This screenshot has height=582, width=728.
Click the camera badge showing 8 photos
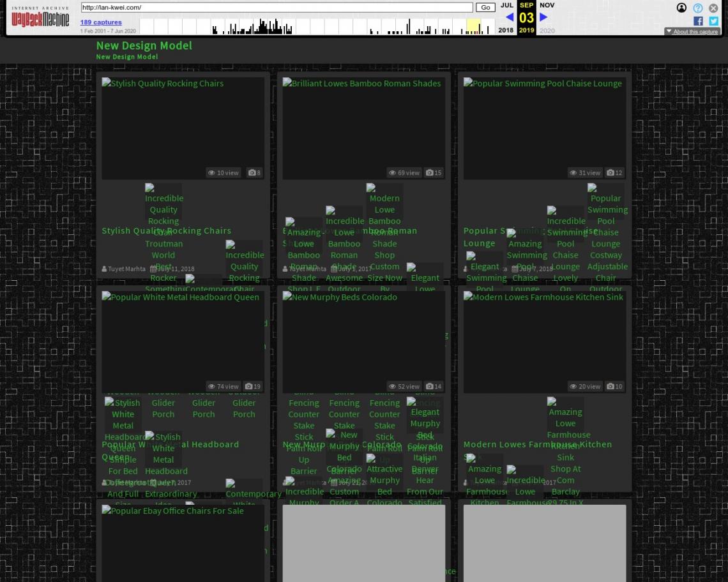(x=254, y=173)
